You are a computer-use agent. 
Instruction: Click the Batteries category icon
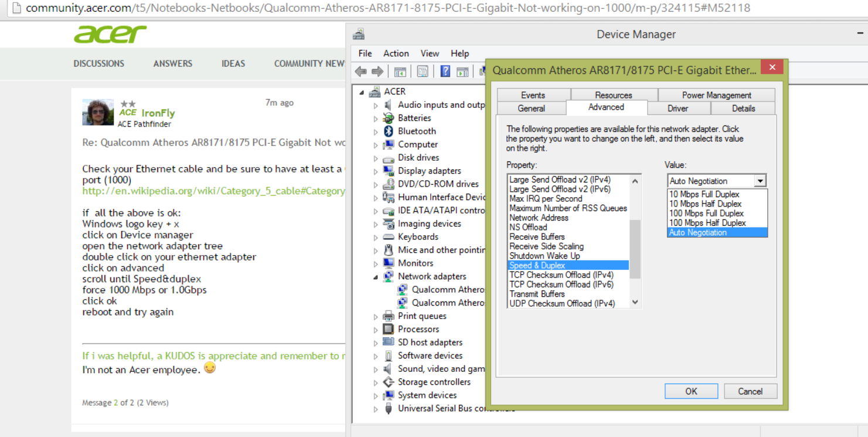point(388,118)
